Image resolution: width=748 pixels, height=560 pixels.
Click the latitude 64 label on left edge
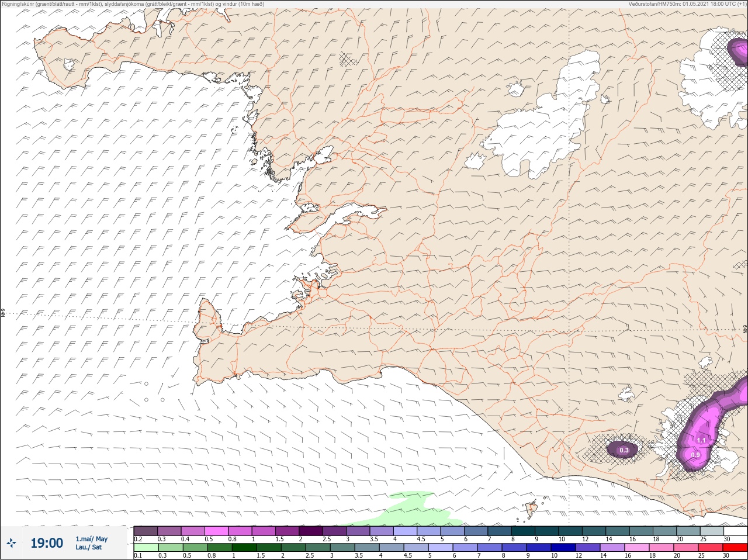coord(3,313)
